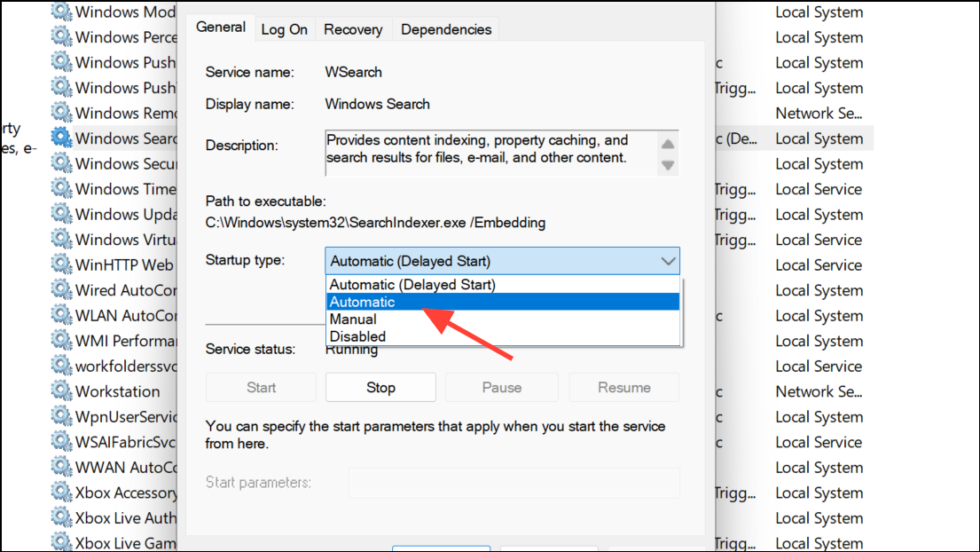The height and width of the screenshot is (552, 980).
Task: Select WSAIFabricSvc service name
Action: 126,443
